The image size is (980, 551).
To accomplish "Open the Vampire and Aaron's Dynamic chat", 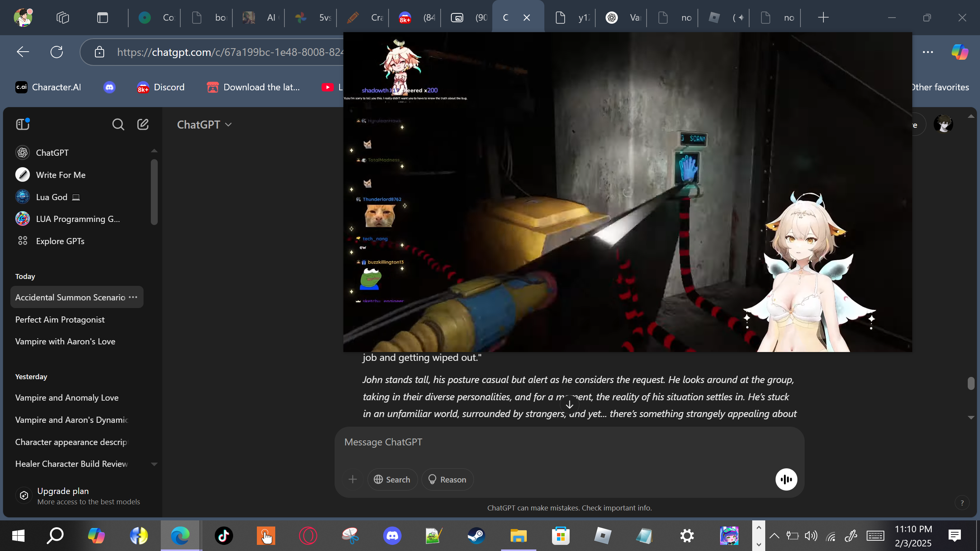I will (x=77, y=420).
